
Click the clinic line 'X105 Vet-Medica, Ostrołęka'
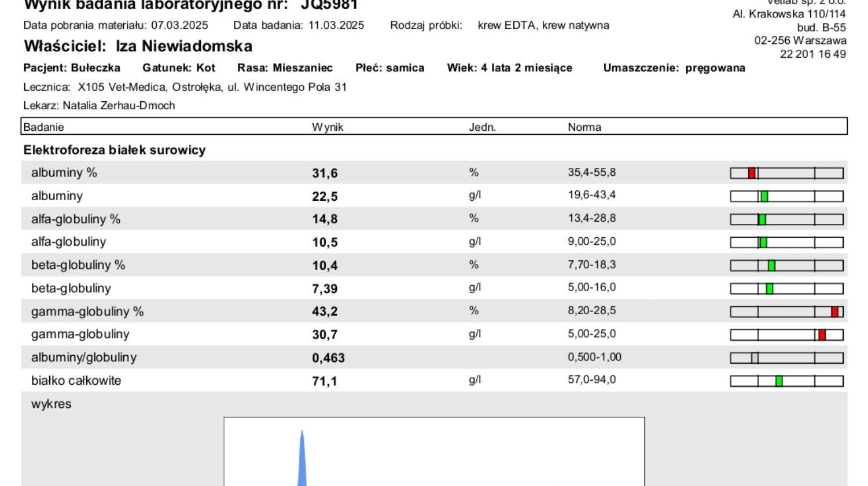pos(149,87)
